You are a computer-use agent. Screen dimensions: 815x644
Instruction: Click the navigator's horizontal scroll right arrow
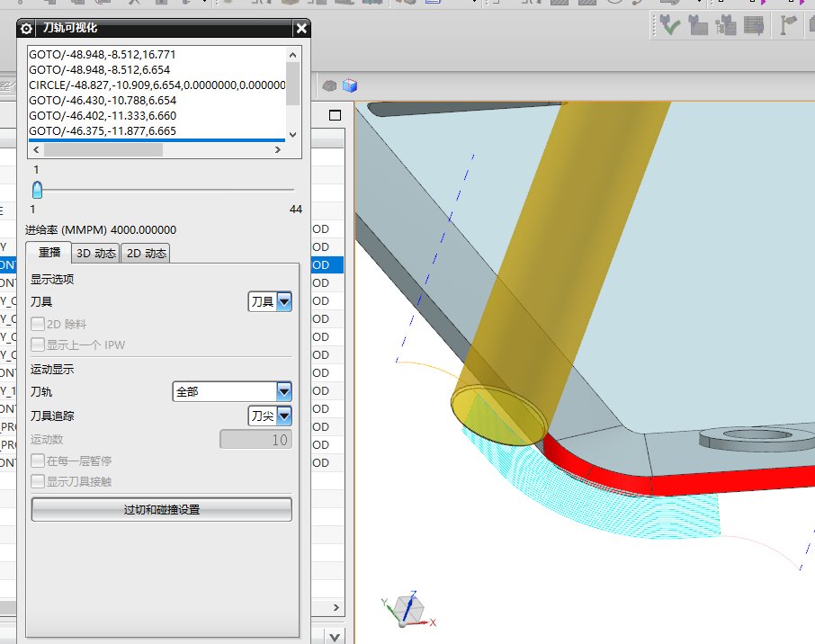[336, 608]
